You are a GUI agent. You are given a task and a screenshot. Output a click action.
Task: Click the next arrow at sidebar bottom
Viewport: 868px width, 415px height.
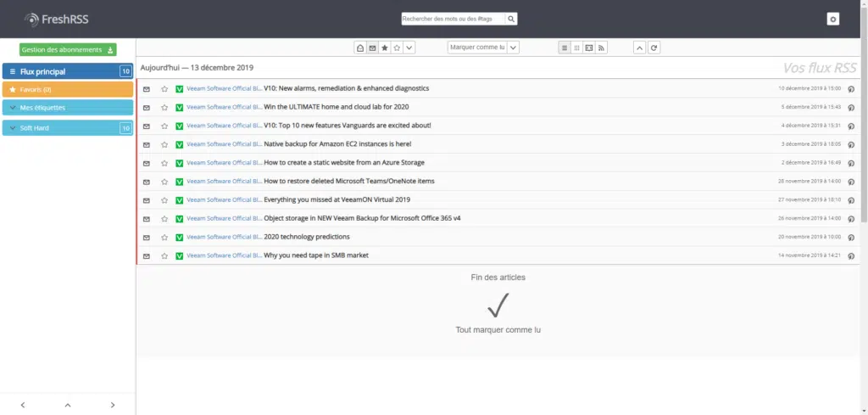(113, 405)
